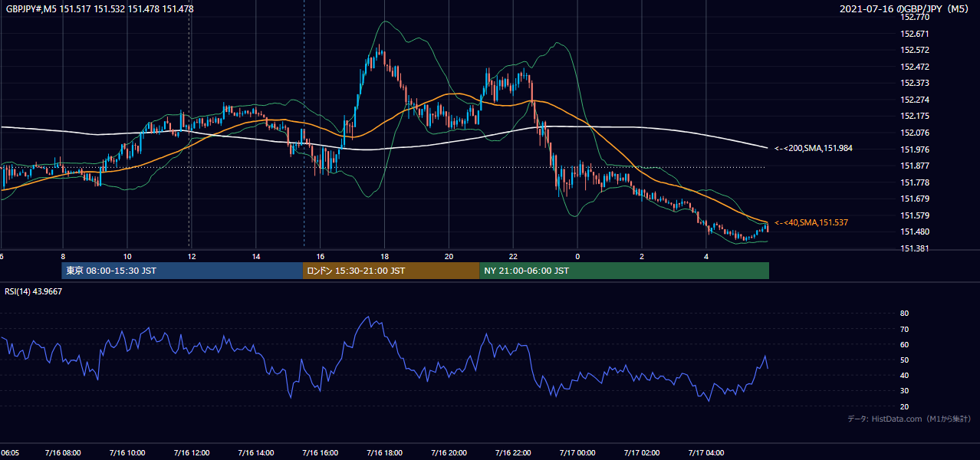Click price scale value 151.877
Viewport: 980px width, 460px height.
click(x=915, y=166)
